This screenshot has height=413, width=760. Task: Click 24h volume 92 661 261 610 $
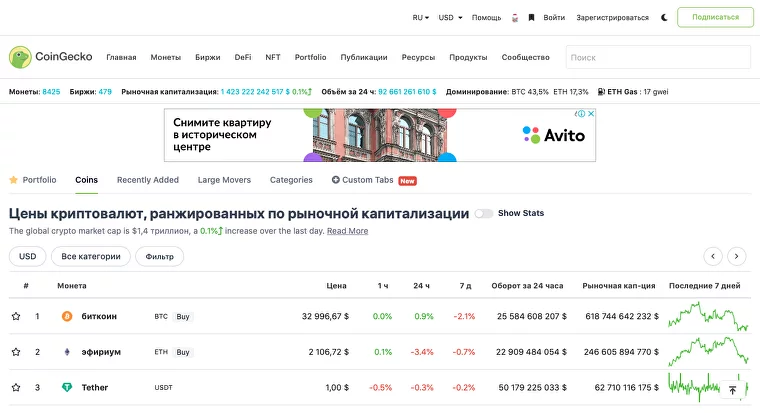click(x=407, y=92)
